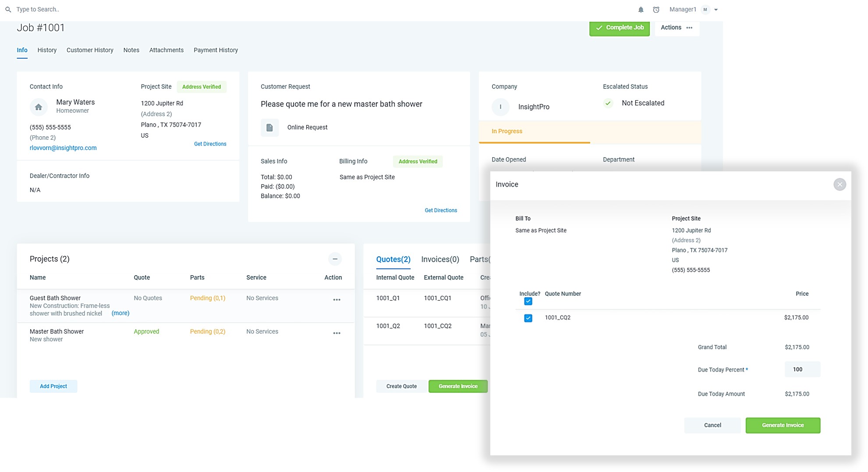Switch to the Info tab
Screen dimensions: 868x472
[x=22, y=50]
